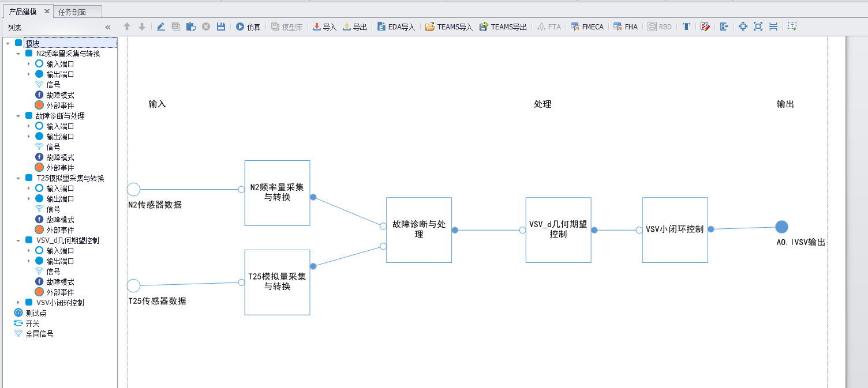868x388 pixels.
Task: Open the RBD diagram tool
Action: click(660, 27)
